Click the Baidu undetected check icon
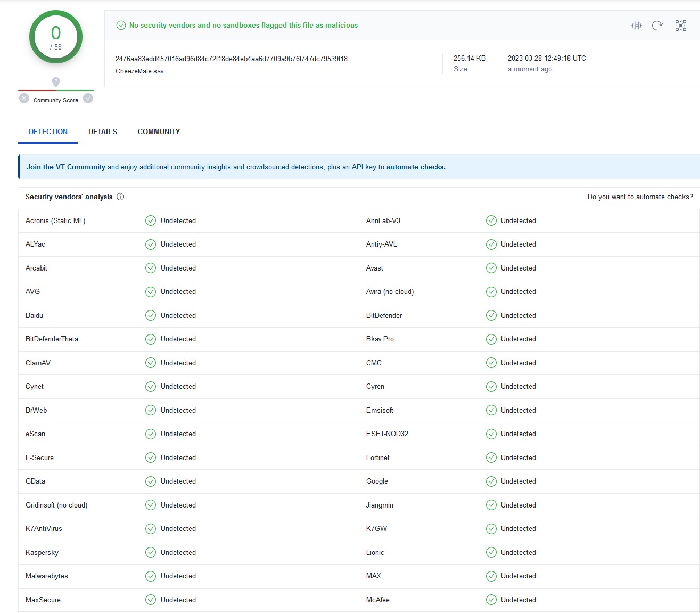 151,315
